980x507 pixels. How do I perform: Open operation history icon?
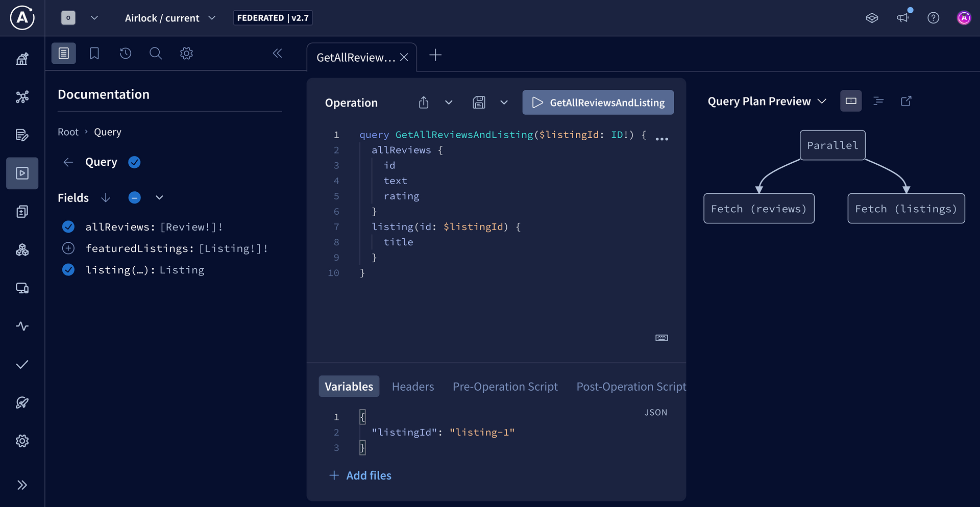pyautogui.click(x=126, y=54)
